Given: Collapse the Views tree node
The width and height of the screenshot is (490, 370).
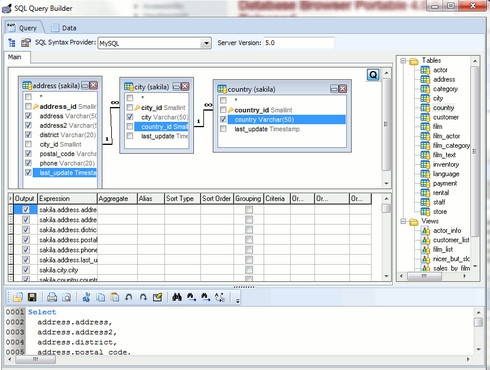Looking at the screenshot, I should [403, 221].
